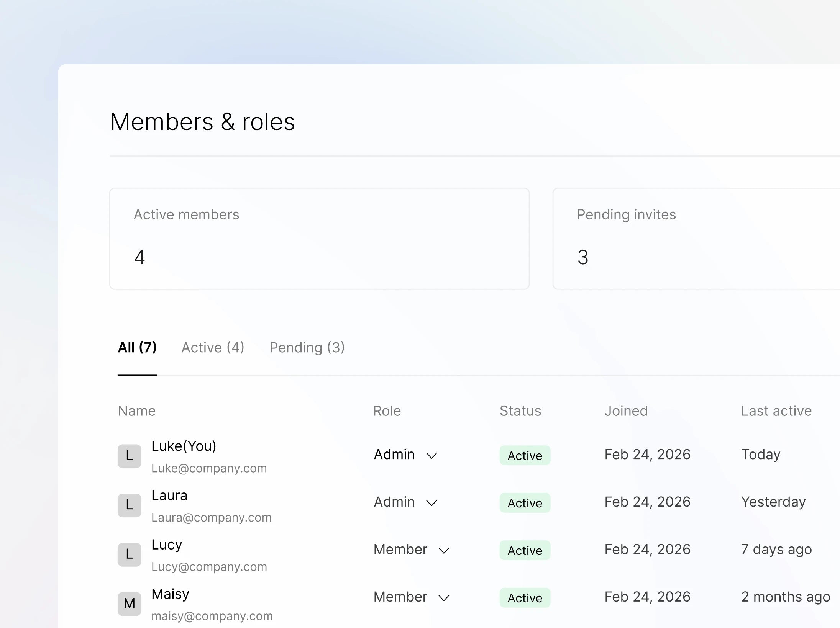
Task: Click the Active members card
Action: [x=319, y=239]
